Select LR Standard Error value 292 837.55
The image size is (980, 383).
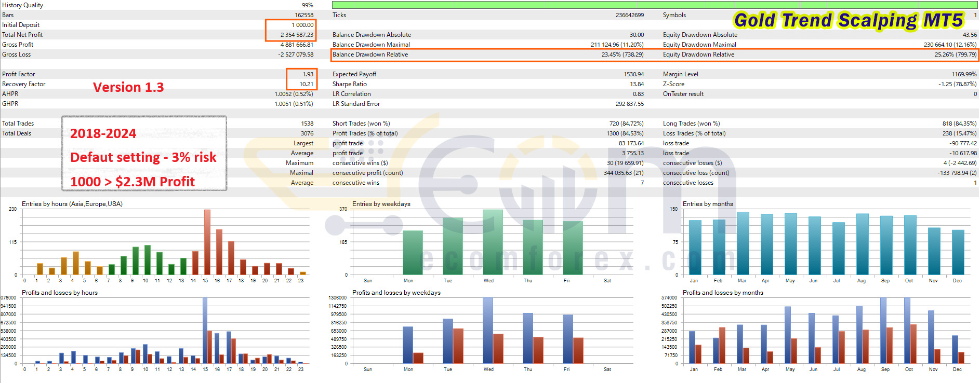pos(630,104)
